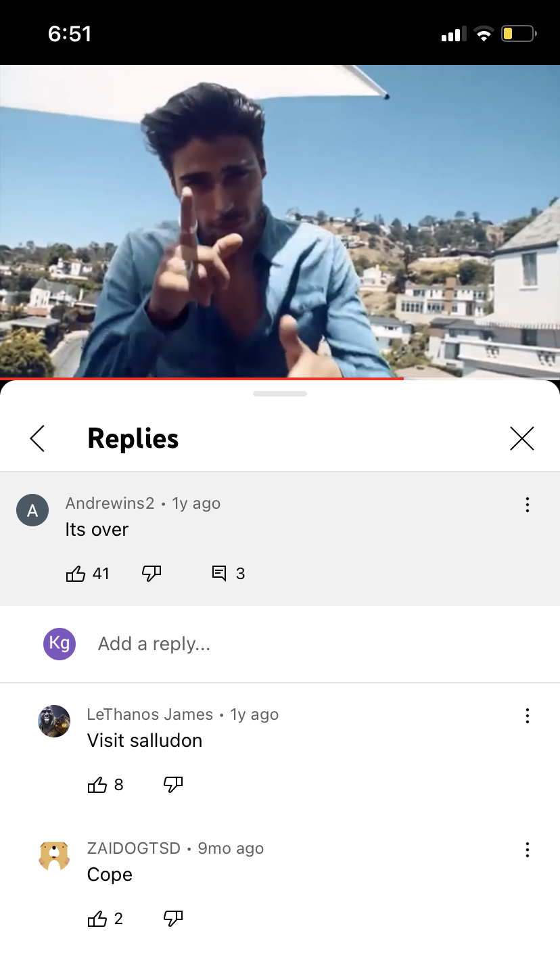Dislike the "Visit salludon" reply
560x960 pixels.
coord(173,785)
